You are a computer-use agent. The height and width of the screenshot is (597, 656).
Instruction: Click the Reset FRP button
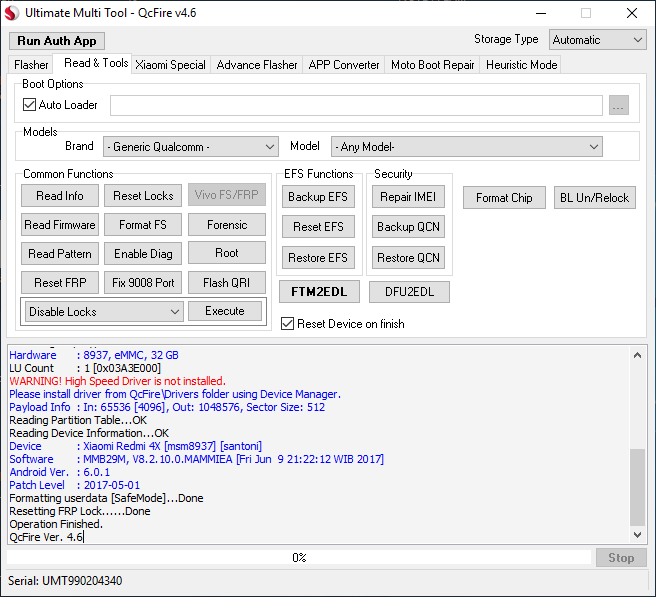pos(60,282)
